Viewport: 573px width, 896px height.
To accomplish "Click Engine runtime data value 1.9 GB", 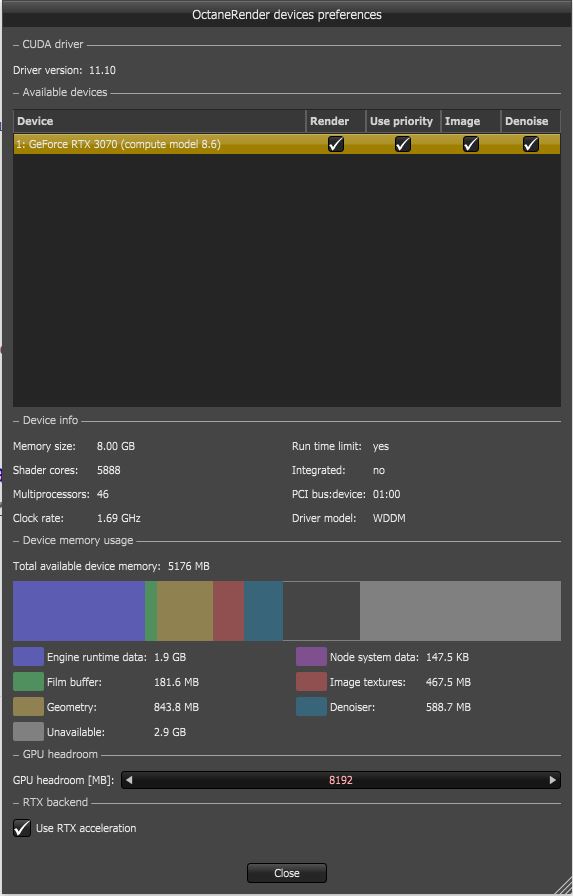I will 170,657.
